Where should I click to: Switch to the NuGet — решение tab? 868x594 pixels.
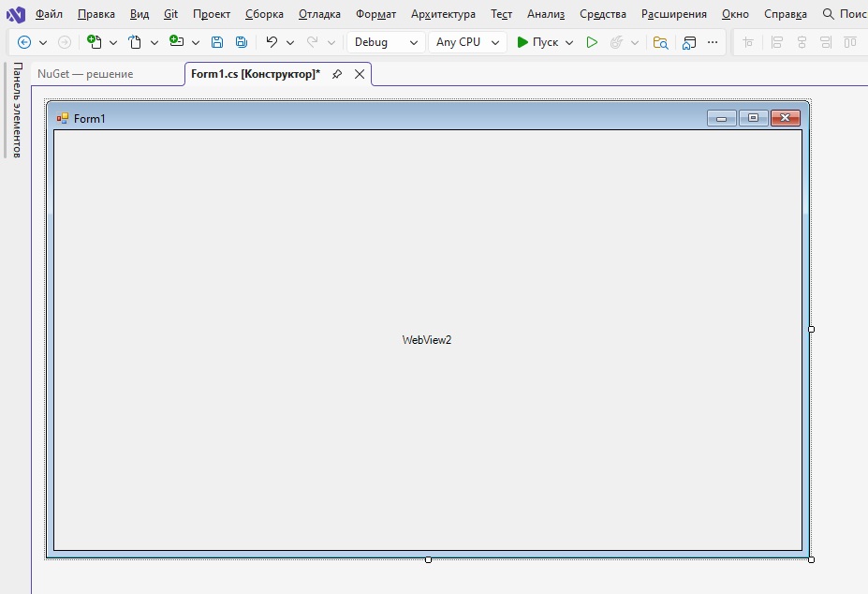click(x=85, y=74)
